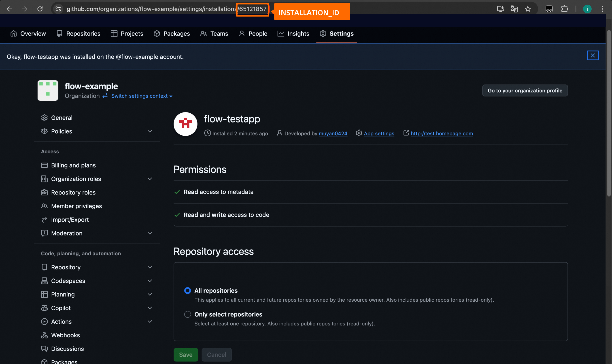
Task: Open the site information icon in the address bar
Action: pyautogui.click(x=58, y=9)
